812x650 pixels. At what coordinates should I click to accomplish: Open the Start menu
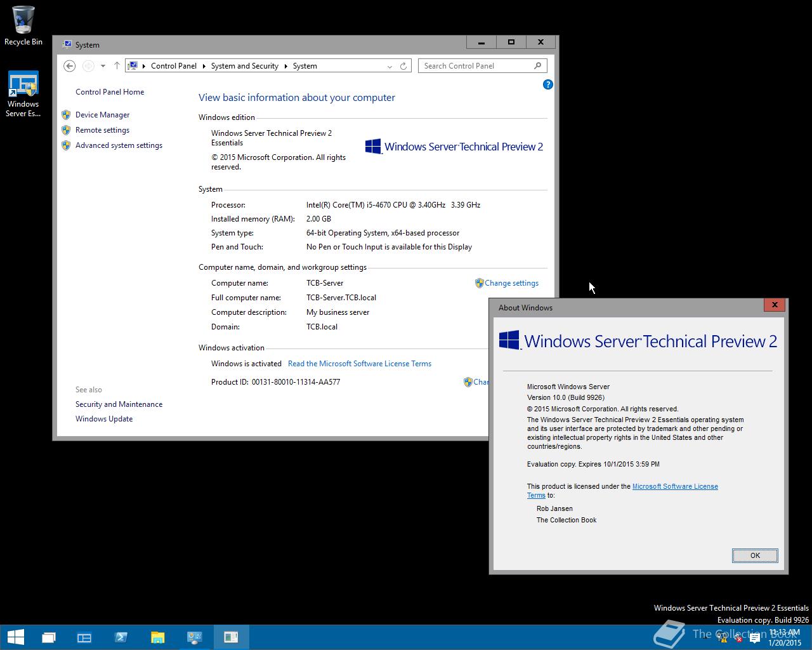click(15, 637)
